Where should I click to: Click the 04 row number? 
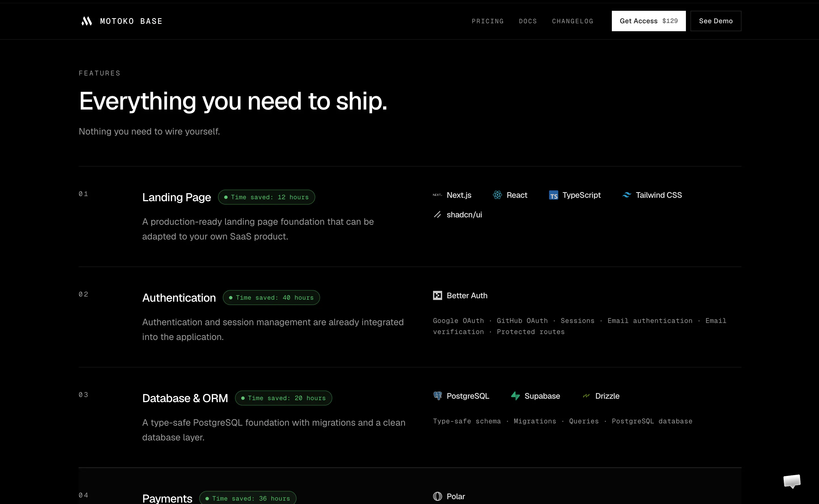(83, 495)
